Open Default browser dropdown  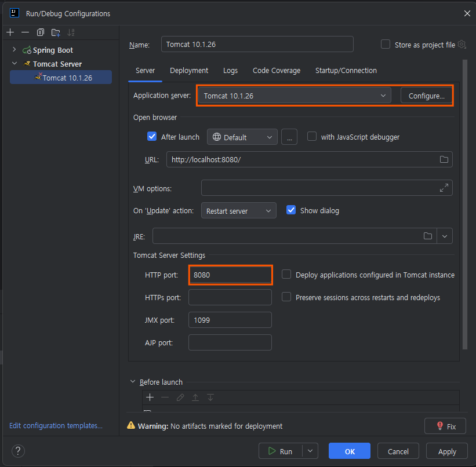click(242, 137)
